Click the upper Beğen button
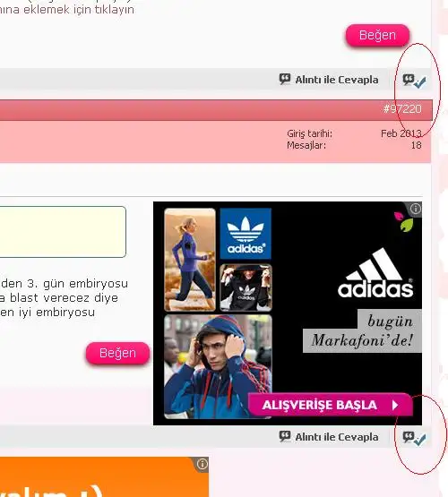 pyautogui.click(x=377, y=35)
